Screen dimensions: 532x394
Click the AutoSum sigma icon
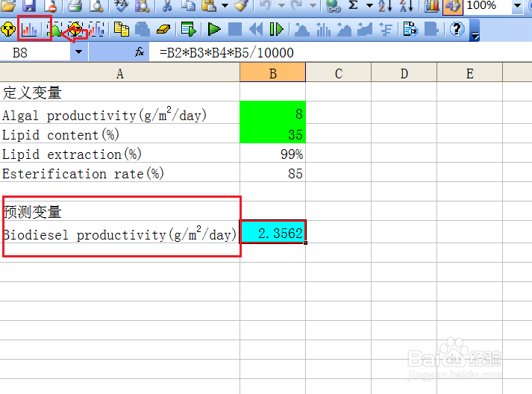click(x=354, y=5)
